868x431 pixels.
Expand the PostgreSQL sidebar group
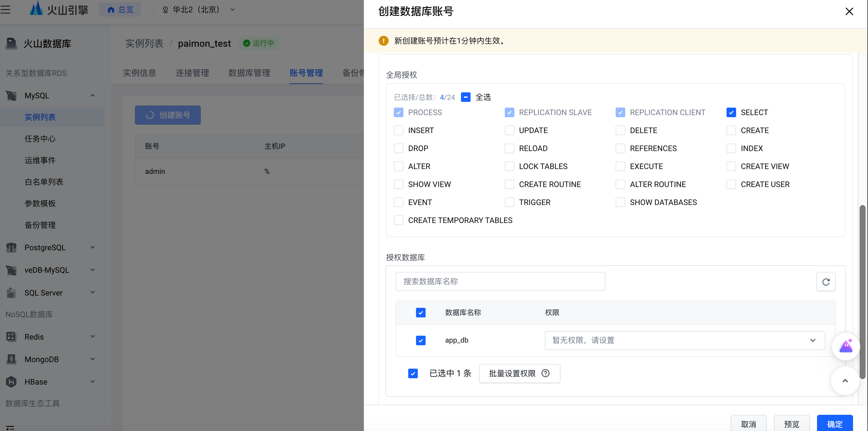pyautogui.click(x=92, y=248)
